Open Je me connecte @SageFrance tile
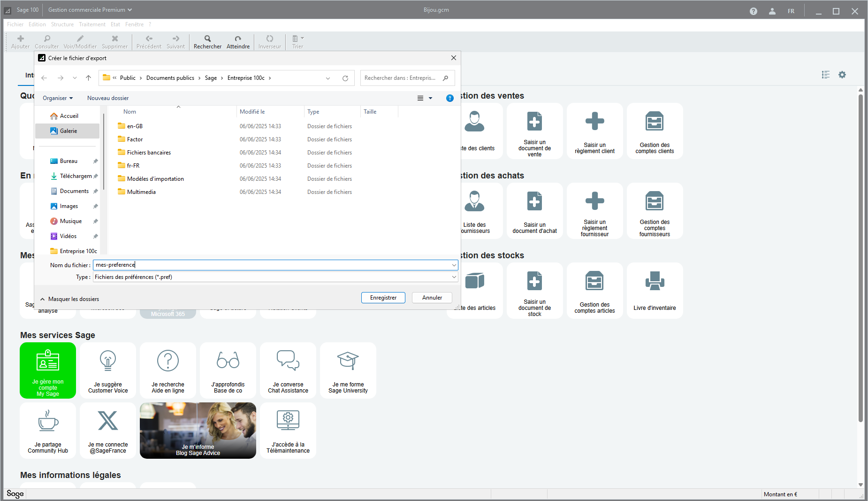The image size is (868, 501). point(108,431)
